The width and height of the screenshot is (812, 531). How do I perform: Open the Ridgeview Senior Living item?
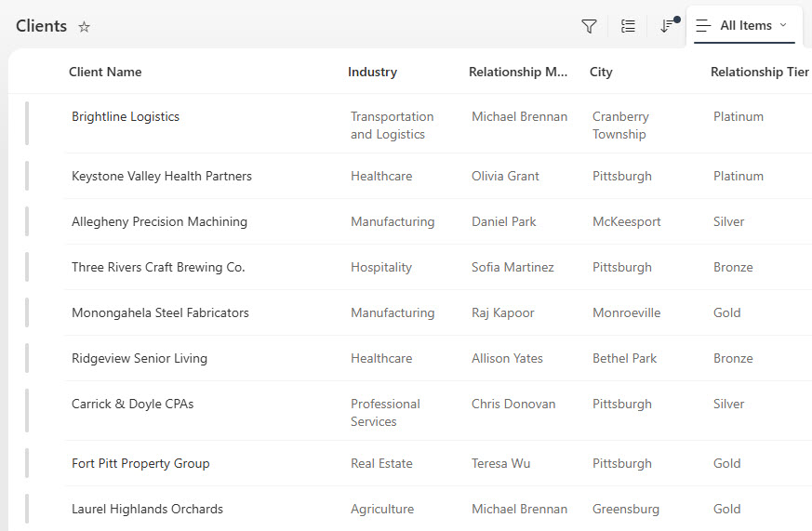(140, 358)
